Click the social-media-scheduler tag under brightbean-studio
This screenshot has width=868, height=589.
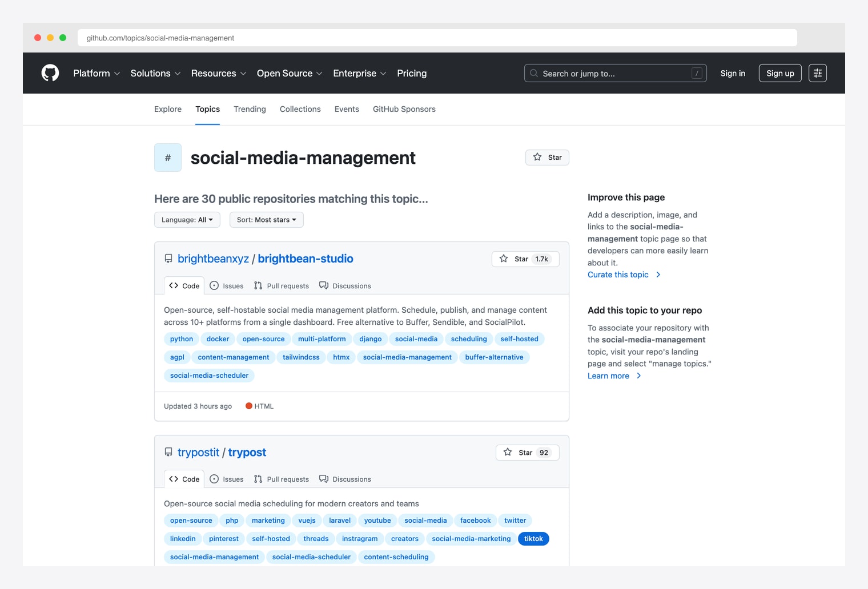(x=210, y=376)
